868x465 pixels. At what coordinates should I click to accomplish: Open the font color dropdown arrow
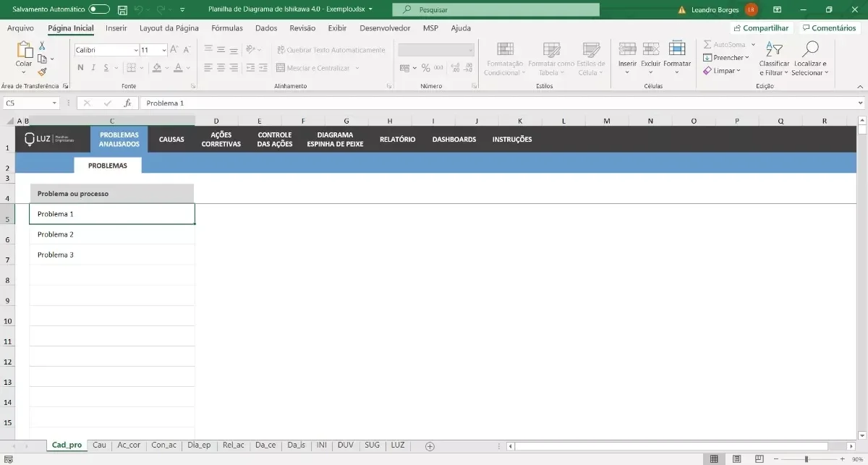point(187,68)
